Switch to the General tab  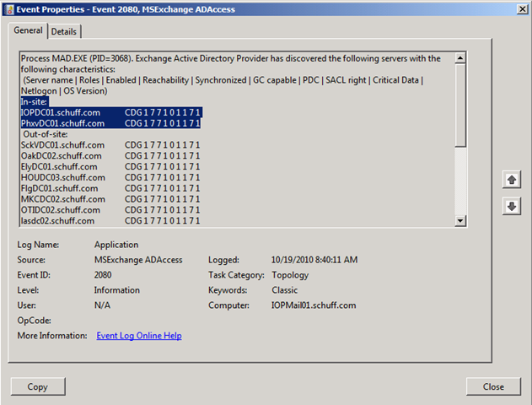(x=28, y=30)
